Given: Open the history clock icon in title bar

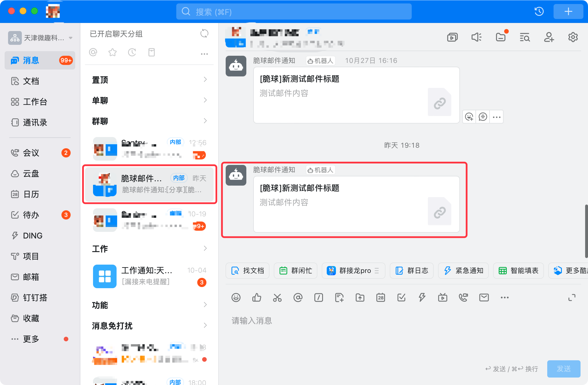Looking at the screenshot, I should click(539, 11).
